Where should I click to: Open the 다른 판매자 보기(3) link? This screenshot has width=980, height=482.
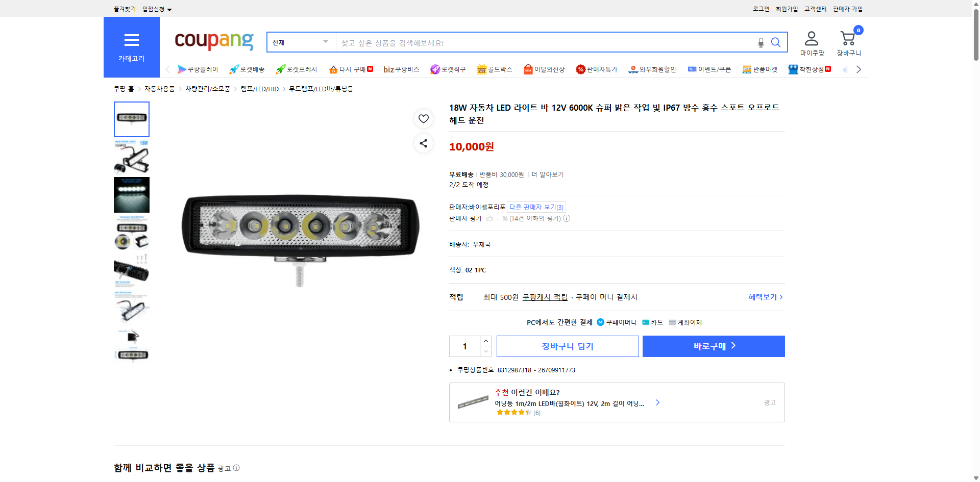pyautogui.click(x=535, y=207)
